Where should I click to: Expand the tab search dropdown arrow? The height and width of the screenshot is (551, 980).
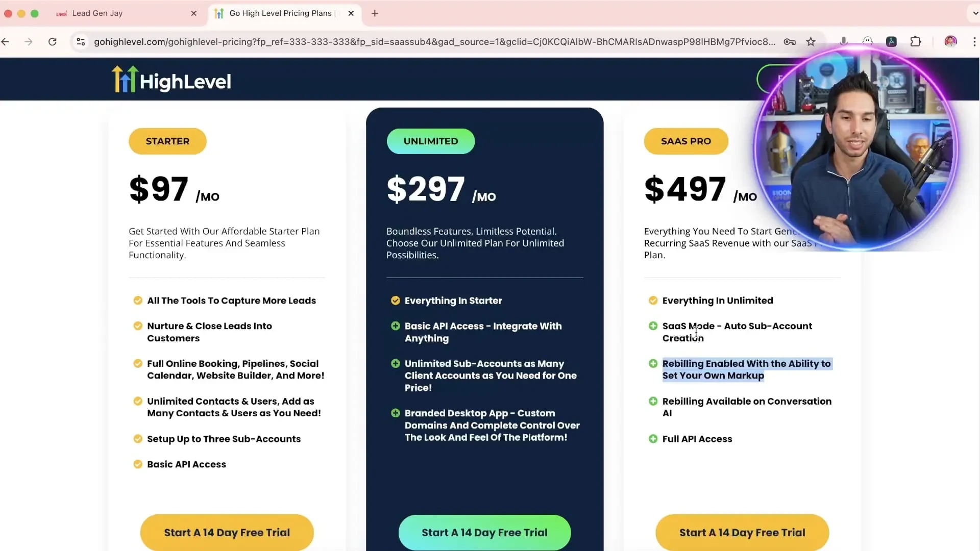974,13
